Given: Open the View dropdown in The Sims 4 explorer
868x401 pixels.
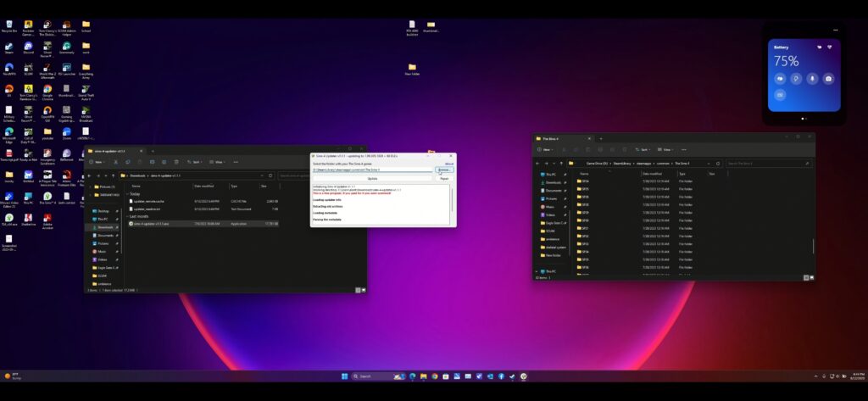Looking at the screenshot, I should (x=666, y=149).
